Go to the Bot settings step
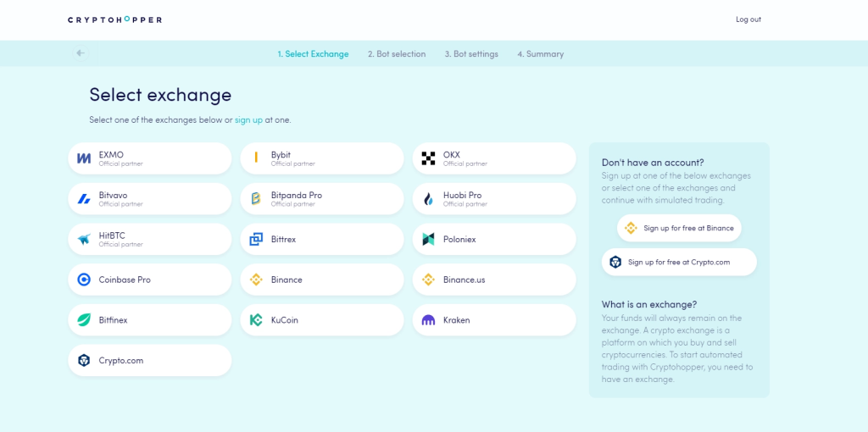The width and height of the screenshot is (868, 432). 471,54
